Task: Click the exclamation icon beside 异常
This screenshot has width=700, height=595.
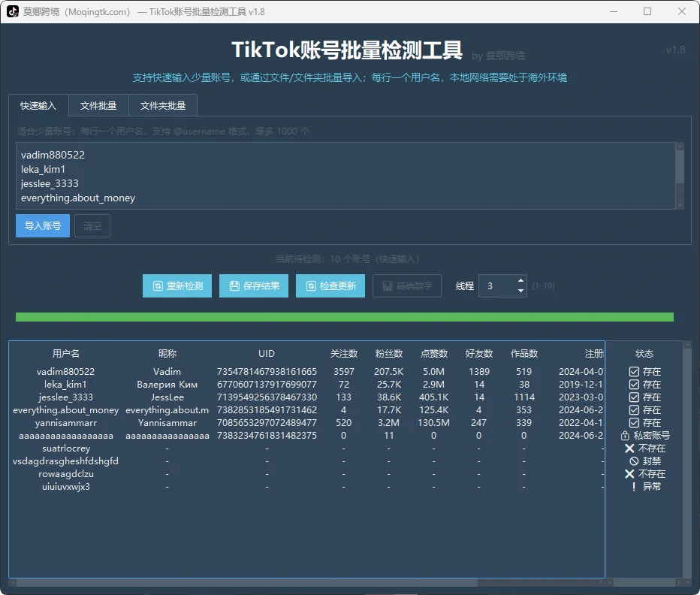Action: [634, 487]
